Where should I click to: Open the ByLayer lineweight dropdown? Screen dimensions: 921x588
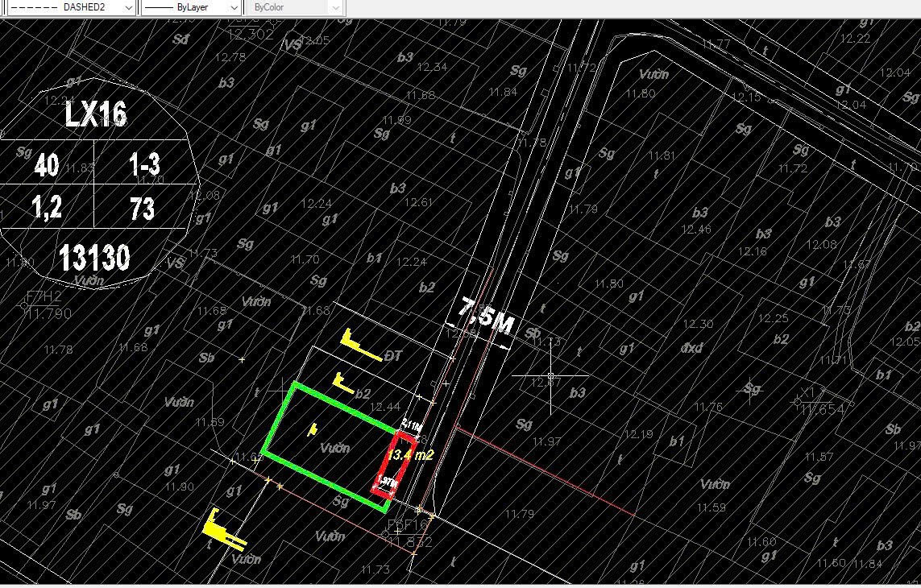pyautogui.click(x=233, y=7)
